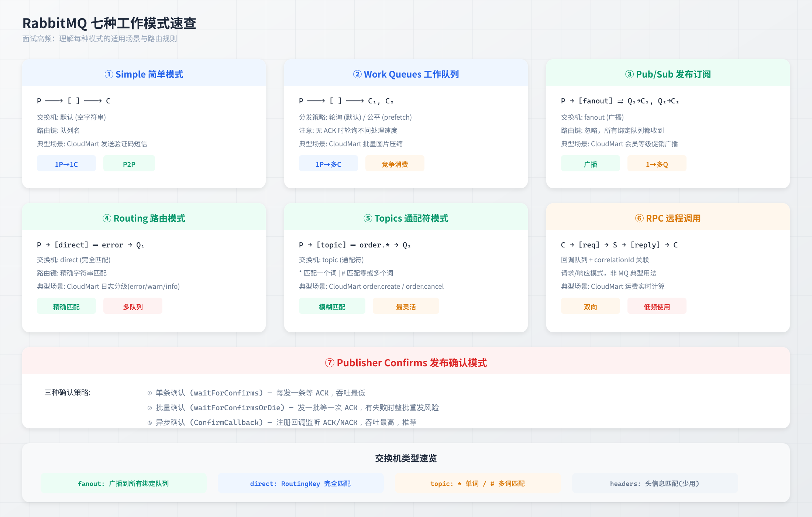Click 路由键: 队列名 text
The height and width of the screenshot is (517, 812).
(x=58, y=130)
